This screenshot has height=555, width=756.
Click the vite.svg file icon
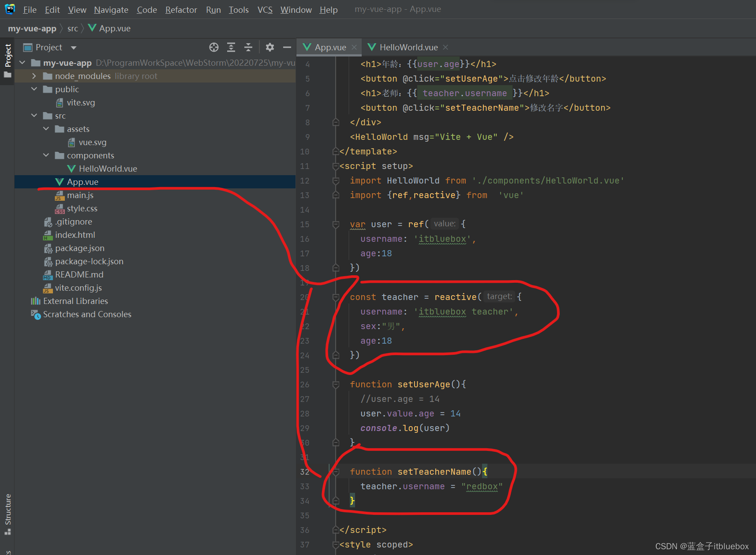[x=60, y=102]
